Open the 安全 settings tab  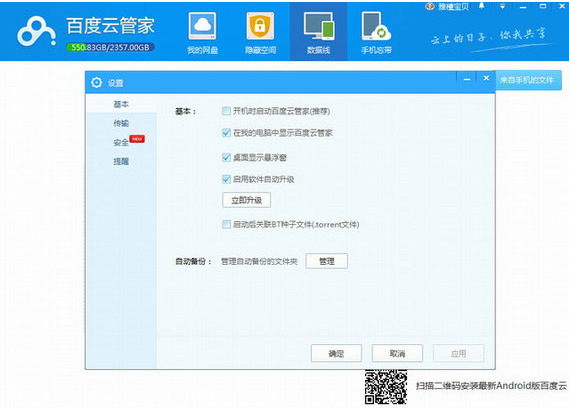[x=121, y=142]
